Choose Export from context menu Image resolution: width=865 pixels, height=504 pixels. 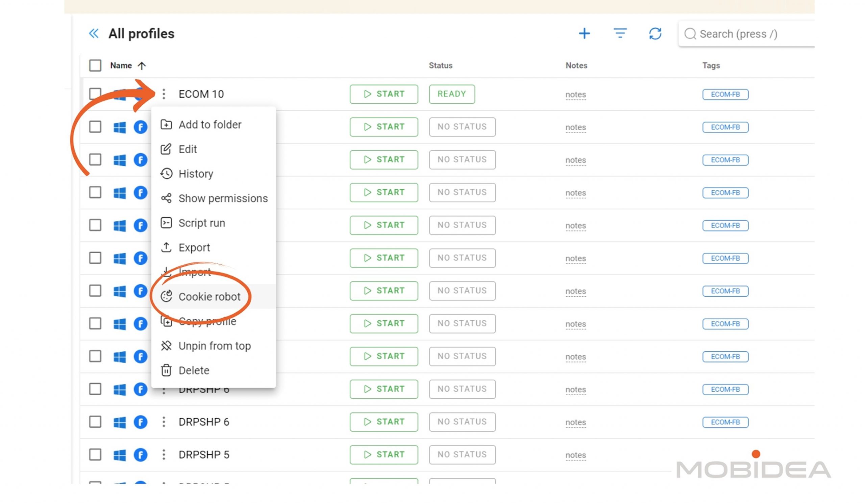(x=214, y=247)
